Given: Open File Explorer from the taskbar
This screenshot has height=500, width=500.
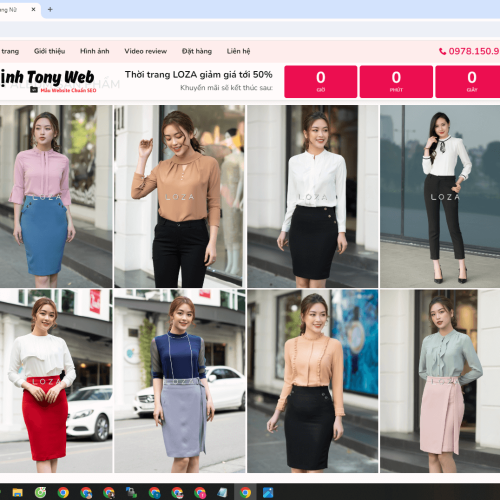Looking at the screenshot, I should click(18, 492).
